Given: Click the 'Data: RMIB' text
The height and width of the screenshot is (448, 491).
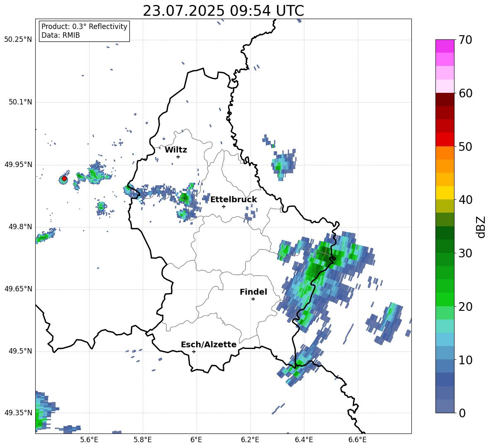Looking at the screenshot, I should [x=61, y=35].
